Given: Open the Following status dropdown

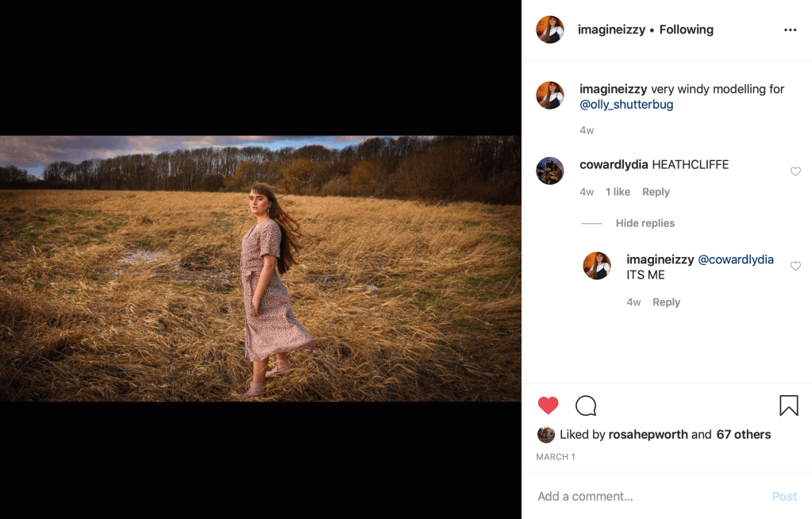Looking at the screenshot, I should (x=686, y=30).
